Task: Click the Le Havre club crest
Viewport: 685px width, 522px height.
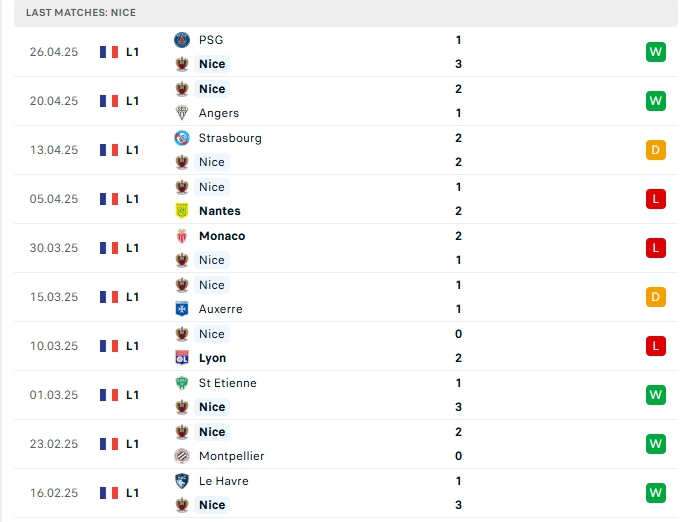Action: coord(182,481)
